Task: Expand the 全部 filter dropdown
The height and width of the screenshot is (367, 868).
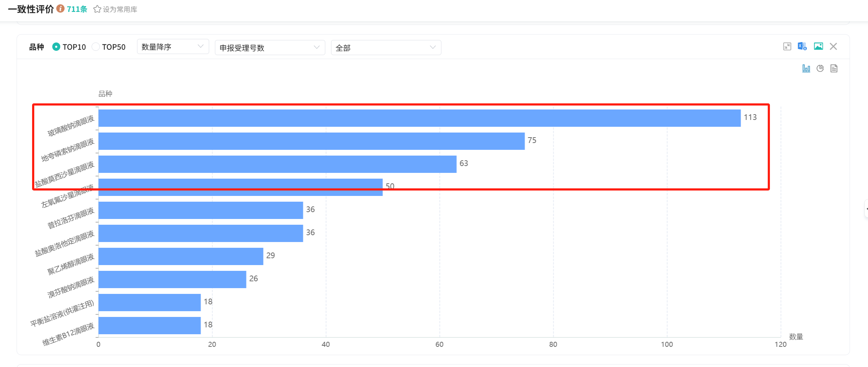Action: pyautogui.click(x=386, y=48)
